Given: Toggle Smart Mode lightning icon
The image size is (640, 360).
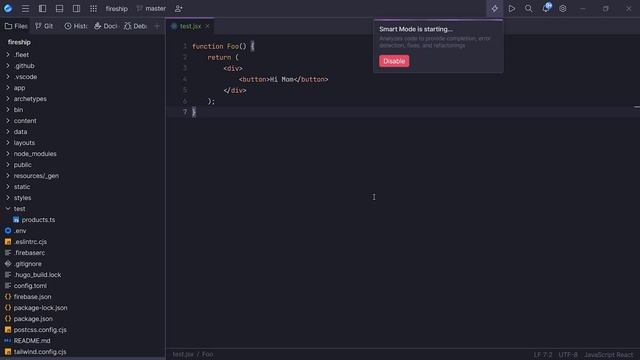Looking at the screenshot, I should tap(494, 9).
